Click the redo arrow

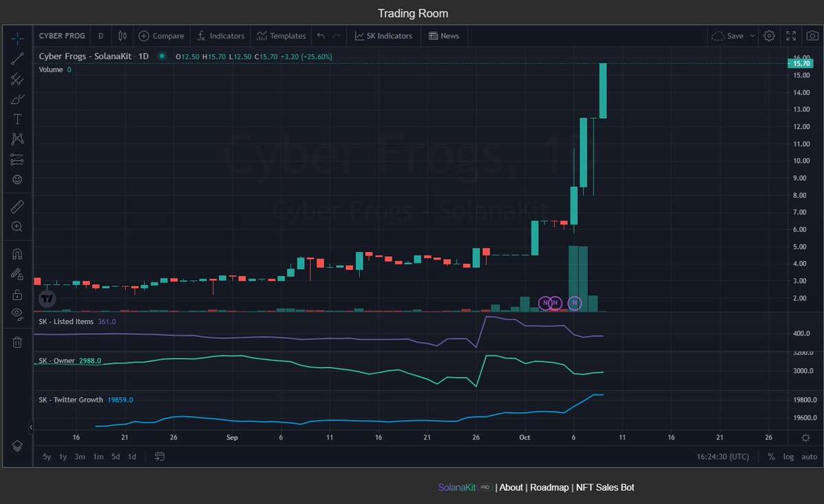336,36
